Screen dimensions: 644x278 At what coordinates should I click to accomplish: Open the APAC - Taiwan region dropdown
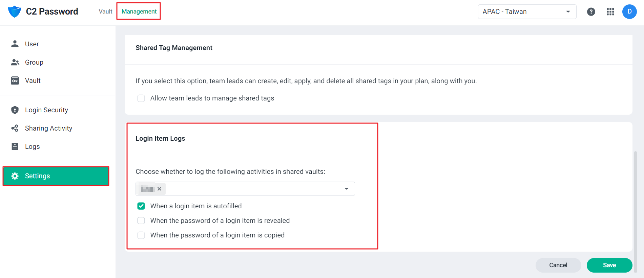click(527, 11)
